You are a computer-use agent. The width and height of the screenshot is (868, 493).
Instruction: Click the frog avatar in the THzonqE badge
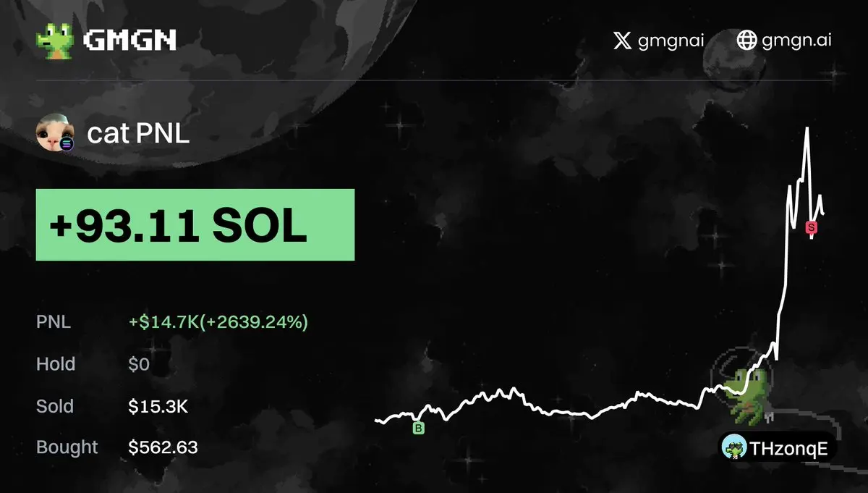(734, 449)
